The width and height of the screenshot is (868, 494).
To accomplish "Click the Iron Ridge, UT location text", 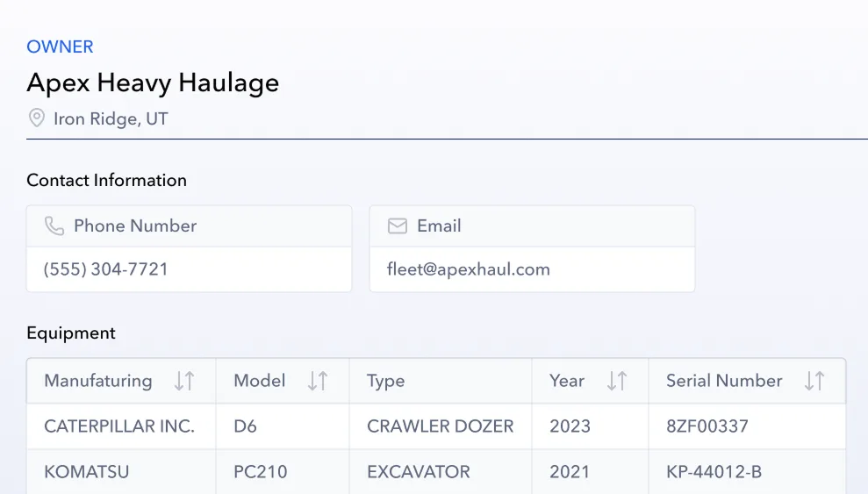I will (111, 118).
